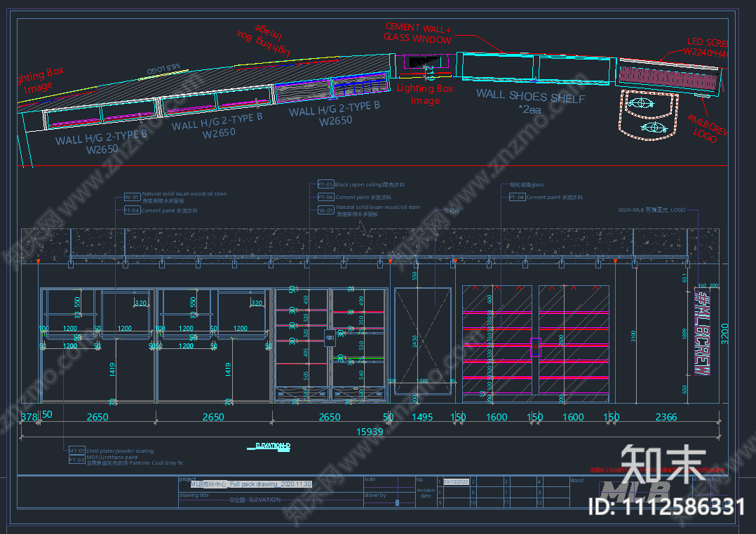The height and width of the screenshot is (534, 756).
Task: Click the 'drawn by' title block label
Action: point(374,495)
